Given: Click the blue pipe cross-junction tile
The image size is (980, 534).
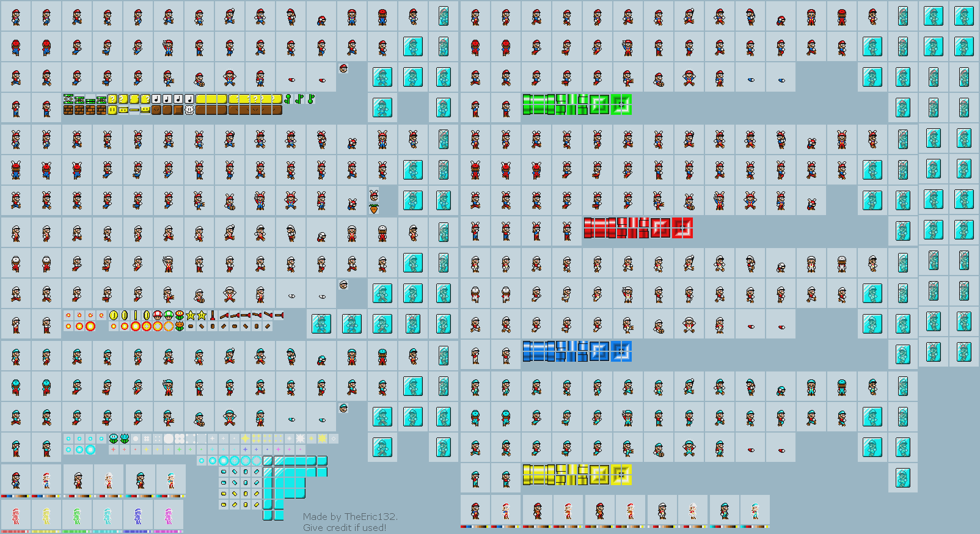Looking at the screenshot, I should (x=621, y=351).
